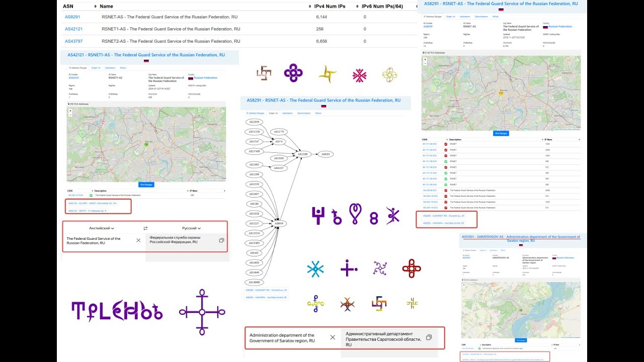Switch to Graph v4 tab in right AS8291 panel
This screenshot has width=644, height=362.
tap(451, 17)
